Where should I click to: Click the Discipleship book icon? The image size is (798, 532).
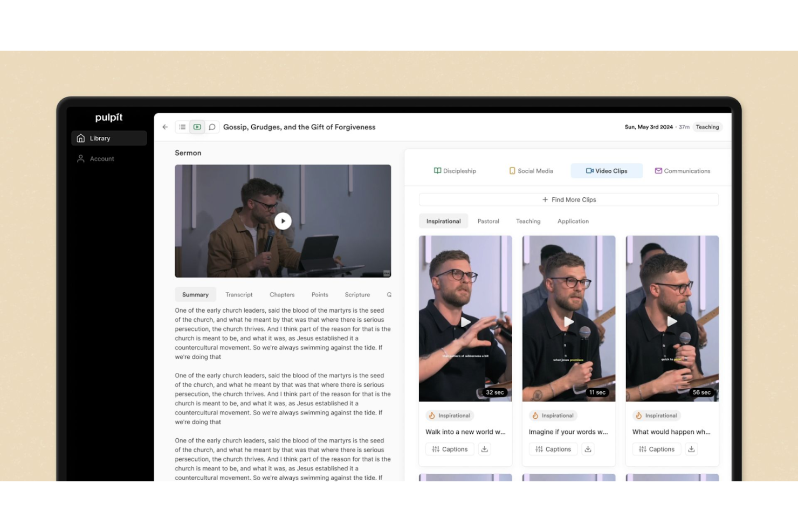tap(437, 170)
